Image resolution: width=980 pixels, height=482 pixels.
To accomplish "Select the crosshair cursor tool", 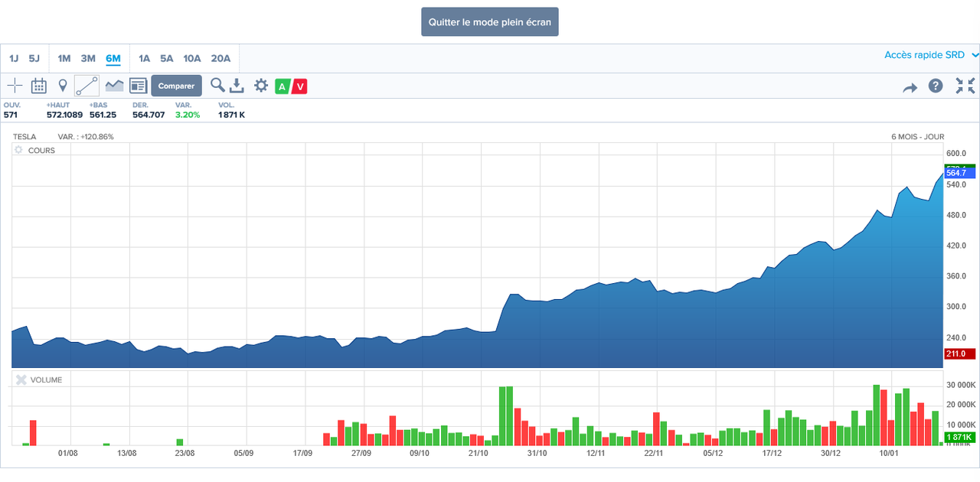I will click(x=15, y=86).
